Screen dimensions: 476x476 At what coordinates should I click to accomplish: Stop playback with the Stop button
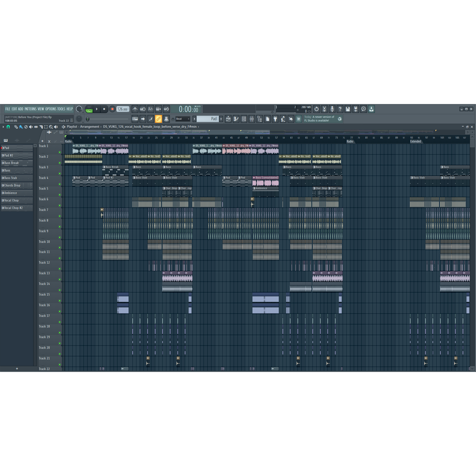(104, 109)
